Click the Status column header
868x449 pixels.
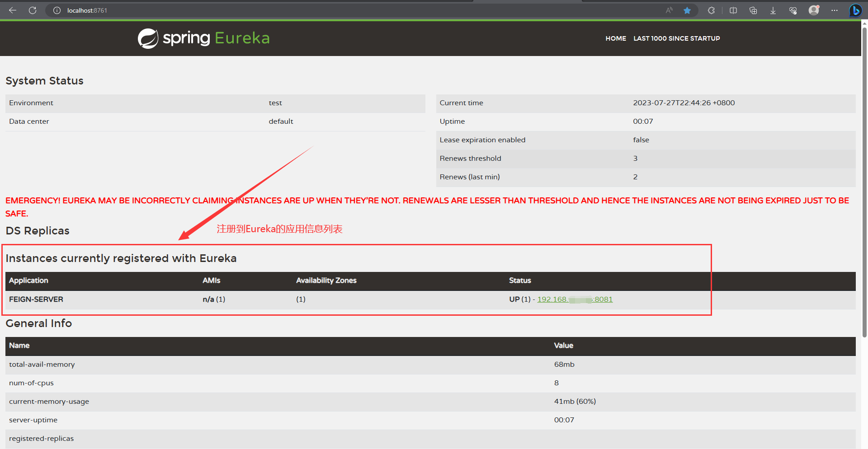pos(520,281)
